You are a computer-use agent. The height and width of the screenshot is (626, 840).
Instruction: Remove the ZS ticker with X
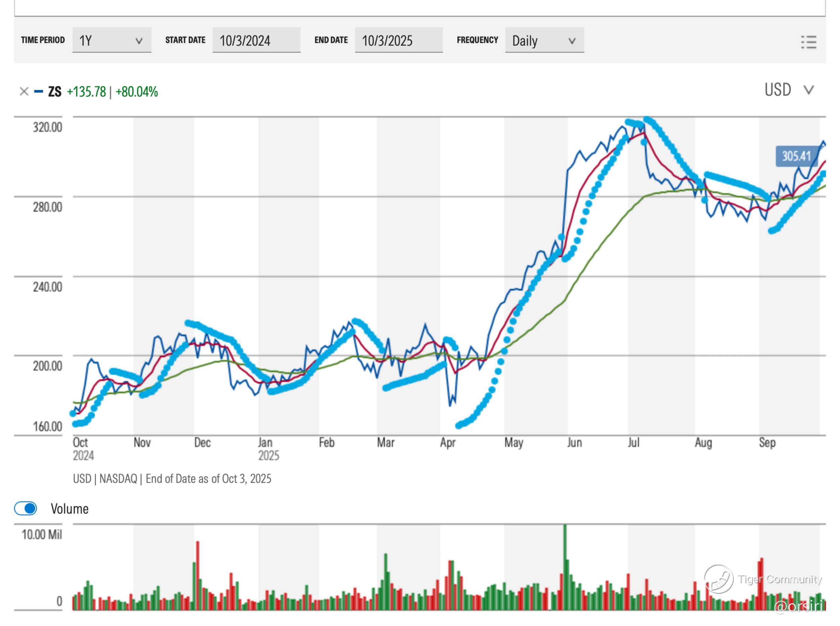(x=24, y=91)
